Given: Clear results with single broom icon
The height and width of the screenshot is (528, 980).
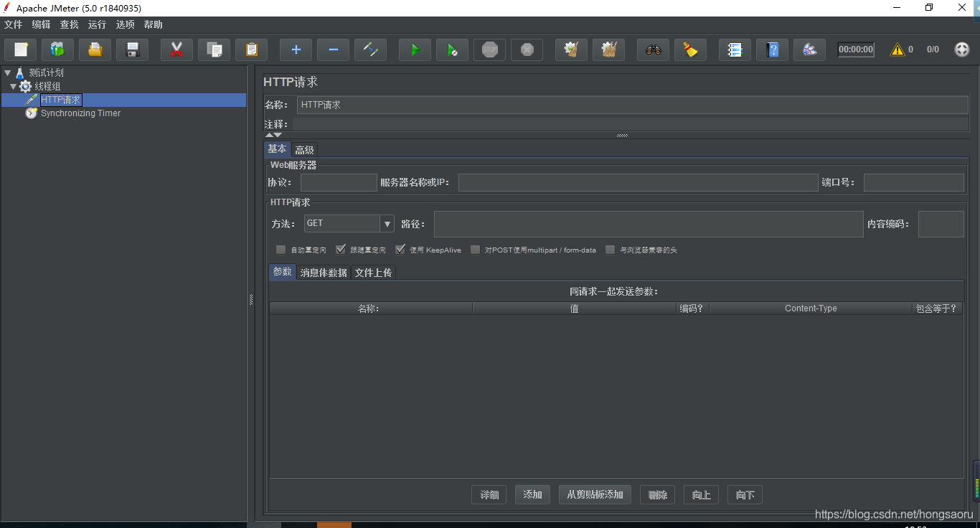Looking at the screenshot, I should 572,49.
